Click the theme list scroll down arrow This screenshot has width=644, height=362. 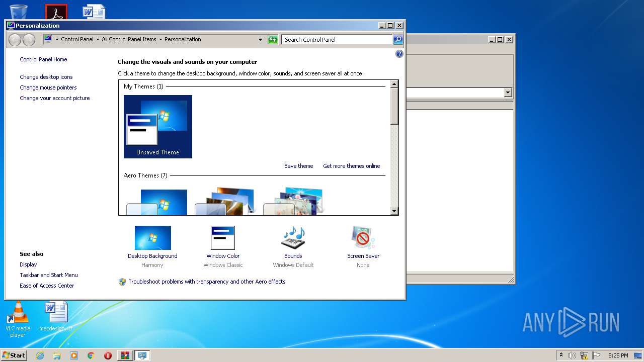pos(394,211)
